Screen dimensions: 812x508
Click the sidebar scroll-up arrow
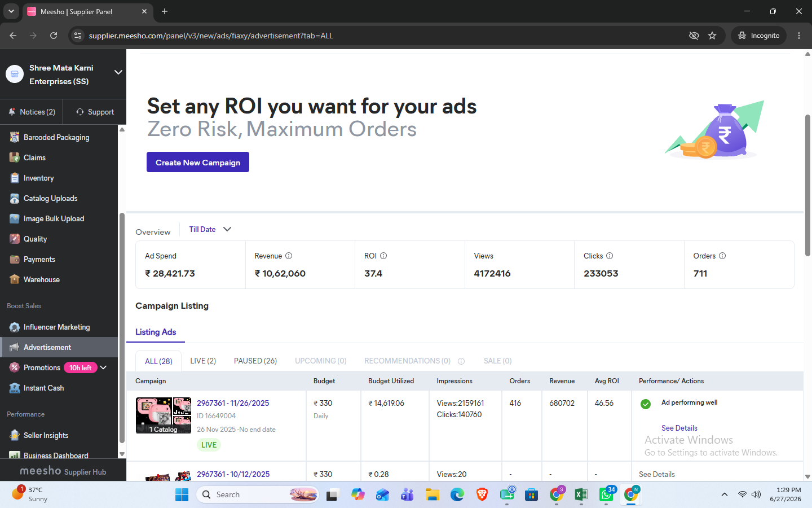pyautogui.click(x=122, y=130)
